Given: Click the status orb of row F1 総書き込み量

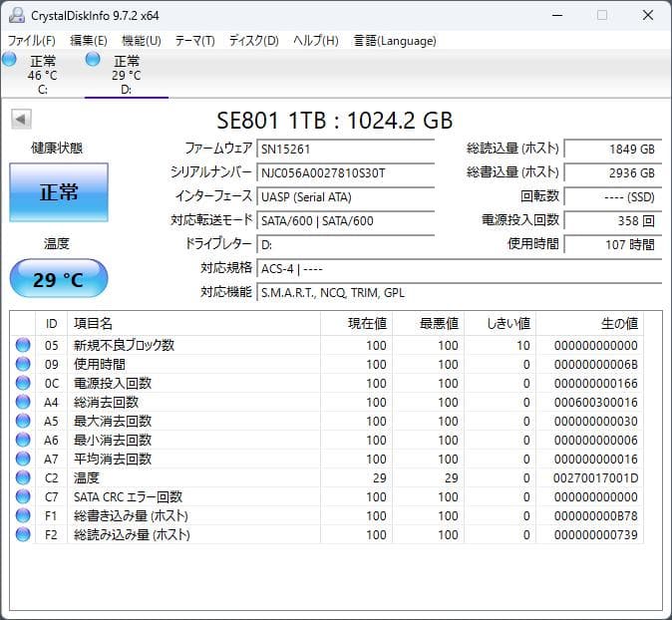Looking at the screenshot, I should click(x=23, y=515).
